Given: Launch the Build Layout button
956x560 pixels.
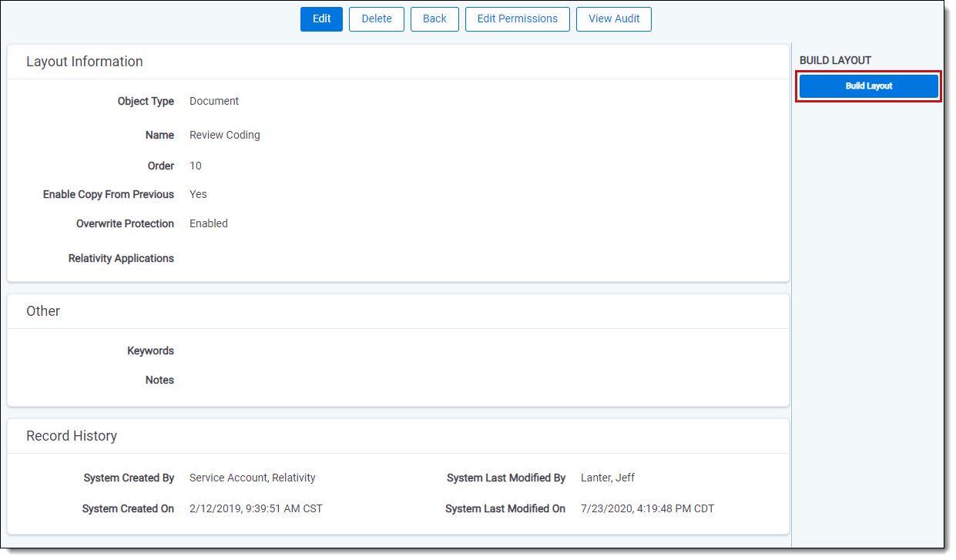Looking at the screenshot, I should coord(868,86).
